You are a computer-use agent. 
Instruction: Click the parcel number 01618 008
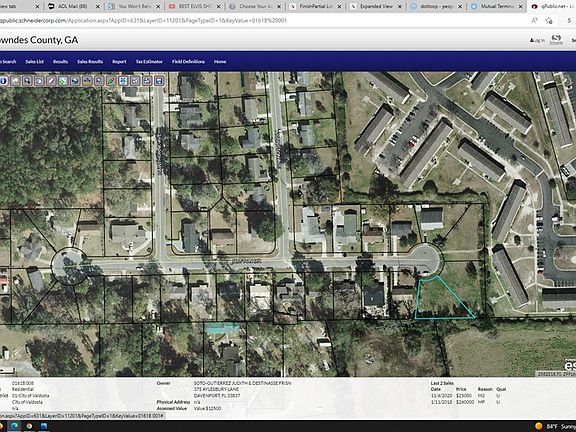pos(23,383)
